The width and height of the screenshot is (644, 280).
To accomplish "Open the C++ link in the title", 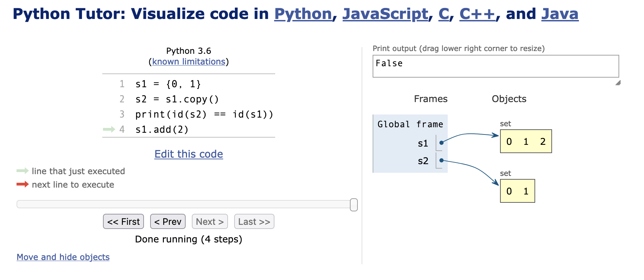I will pyautogui.click(x=477, y=14).
